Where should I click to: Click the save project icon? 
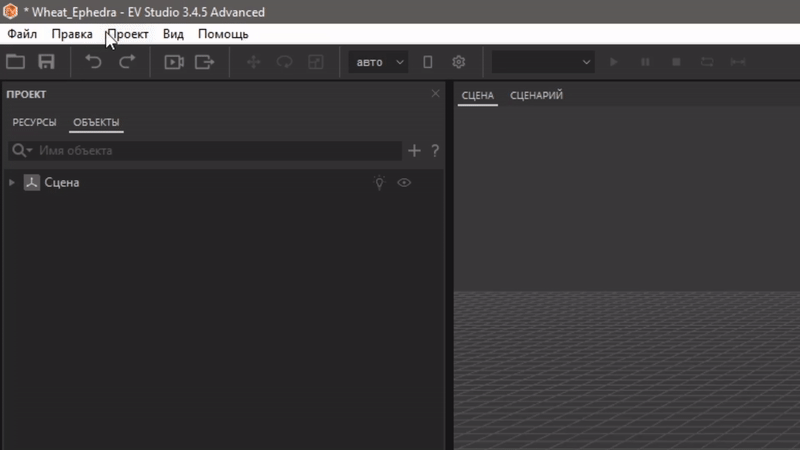point(46,62)
